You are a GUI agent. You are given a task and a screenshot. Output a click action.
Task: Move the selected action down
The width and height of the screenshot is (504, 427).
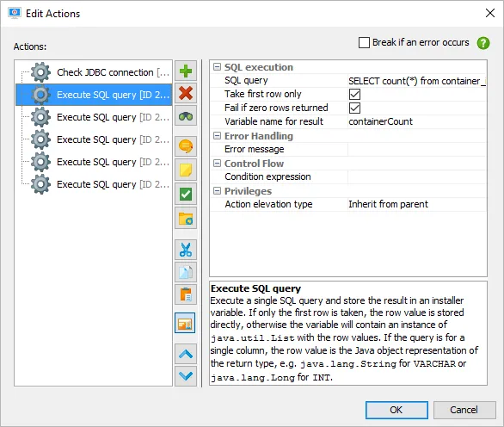coord(186,376)
